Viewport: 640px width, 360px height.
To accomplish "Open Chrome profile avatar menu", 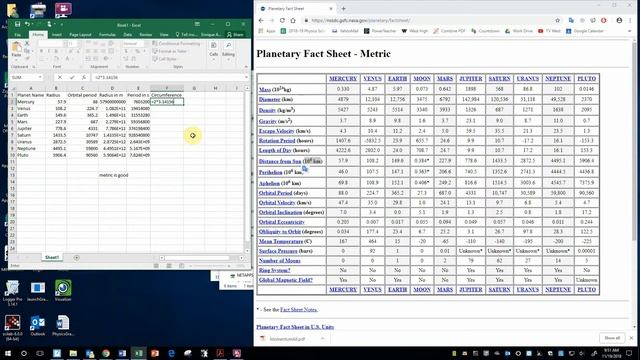I will (x=619, y=20).
